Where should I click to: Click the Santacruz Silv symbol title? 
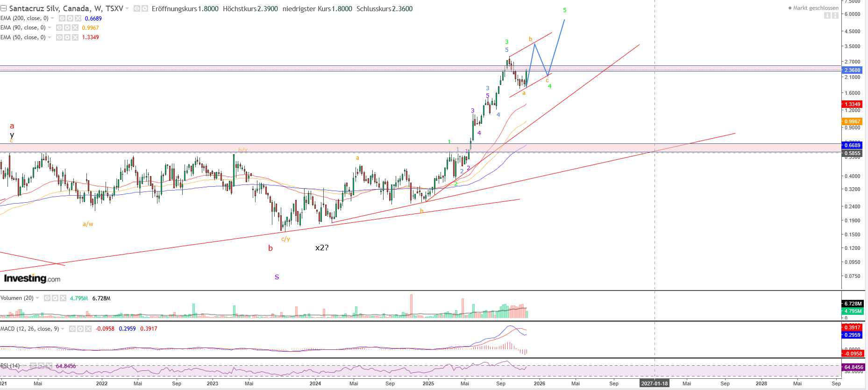click(x=65, y=8)
